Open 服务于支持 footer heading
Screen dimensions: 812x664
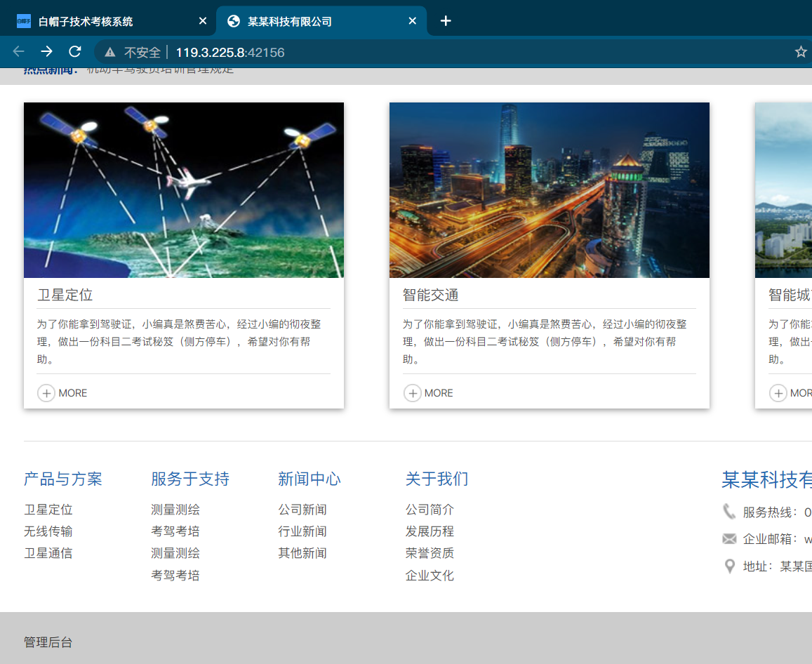tap(190, 479)
